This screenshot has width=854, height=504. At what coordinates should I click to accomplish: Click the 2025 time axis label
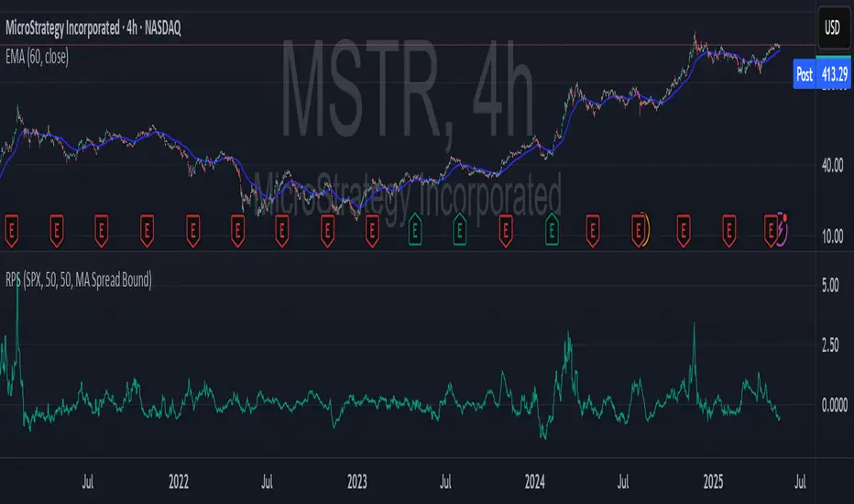point(713,482)
